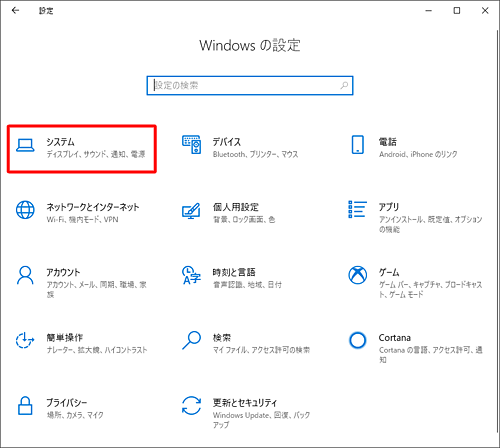Open the システム settings title
The image size is (500, 448).
click(60, 142)
